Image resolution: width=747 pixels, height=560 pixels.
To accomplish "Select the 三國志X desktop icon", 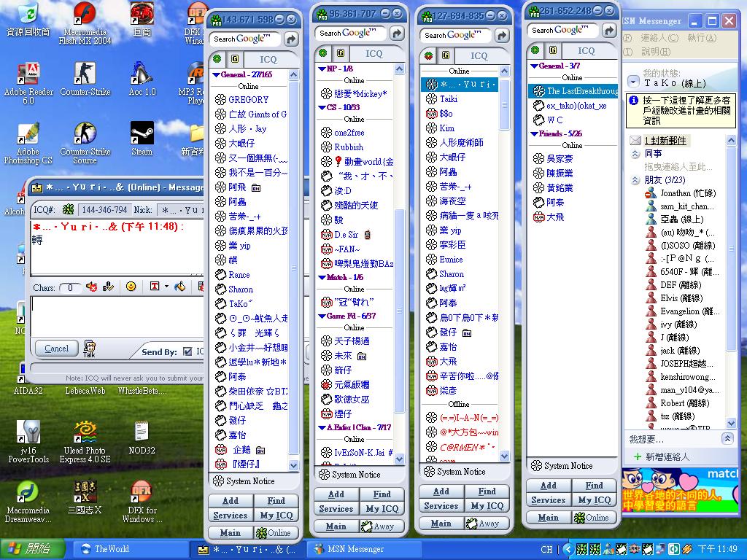I will pyautogui.click(x=85, y=497).
